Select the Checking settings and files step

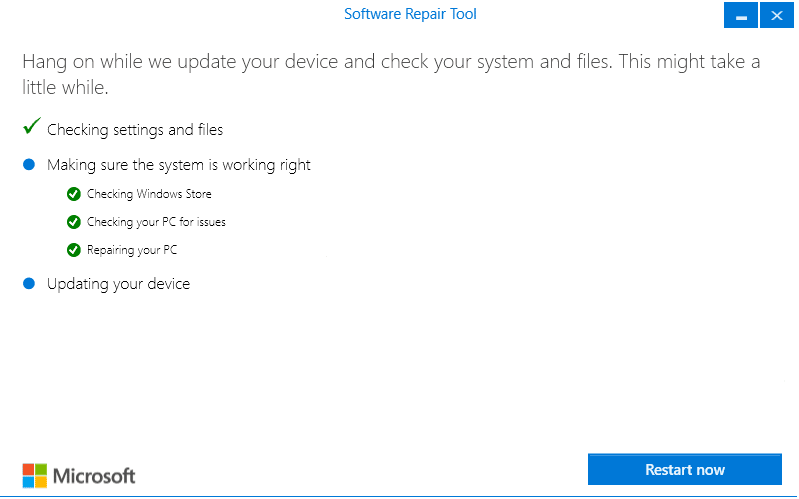(135, 130)
